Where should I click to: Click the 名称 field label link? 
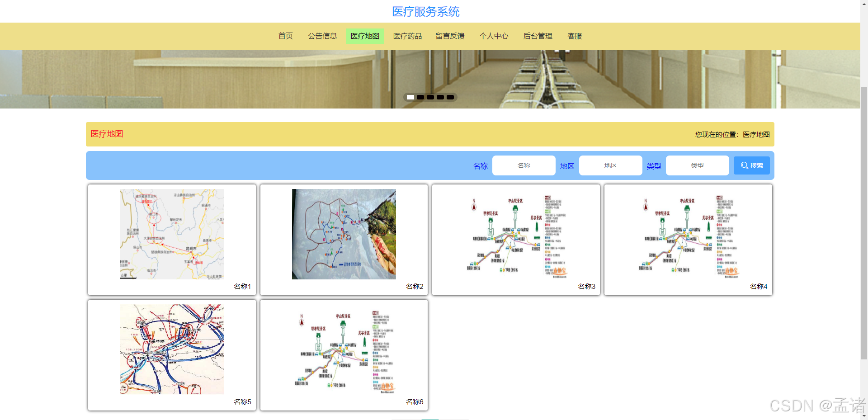(481, 166)
